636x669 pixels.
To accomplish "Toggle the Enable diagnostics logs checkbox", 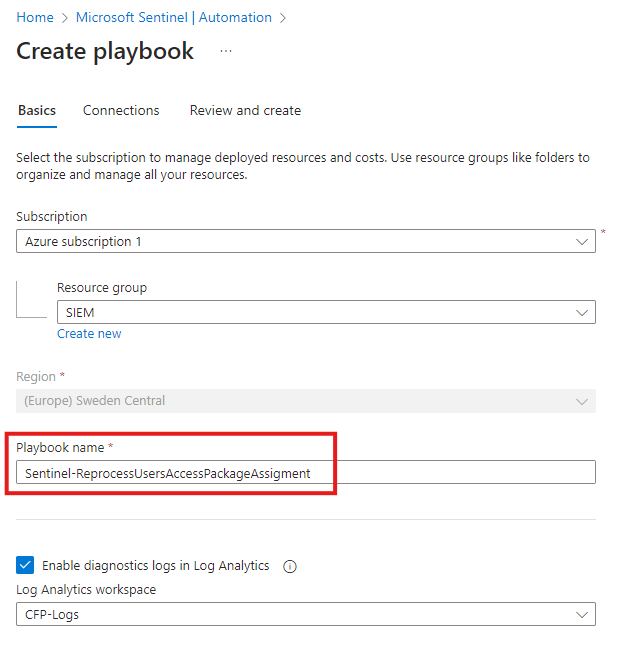I will pos(25,565).
